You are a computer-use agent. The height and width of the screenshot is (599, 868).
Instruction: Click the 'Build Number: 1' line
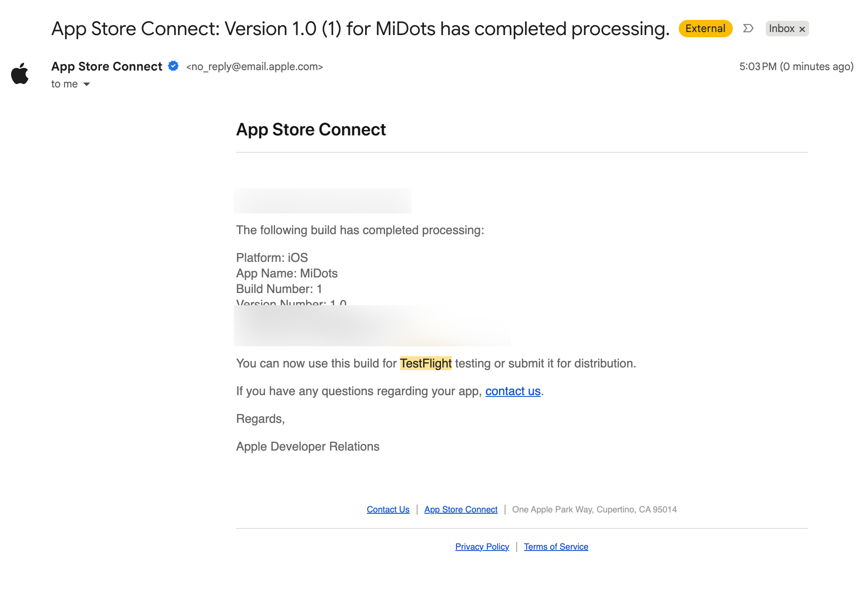pyautogui.click(x=279, y=289)
